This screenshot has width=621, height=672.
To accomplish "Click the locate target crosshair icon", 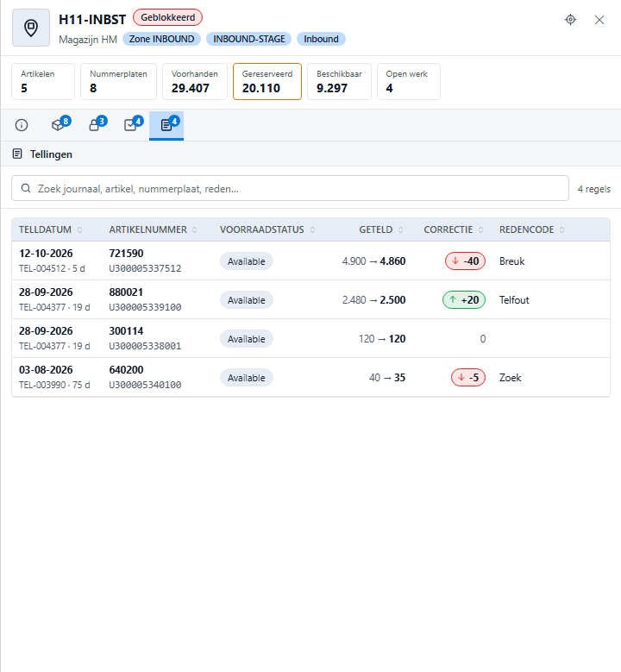I will (570, 20).
